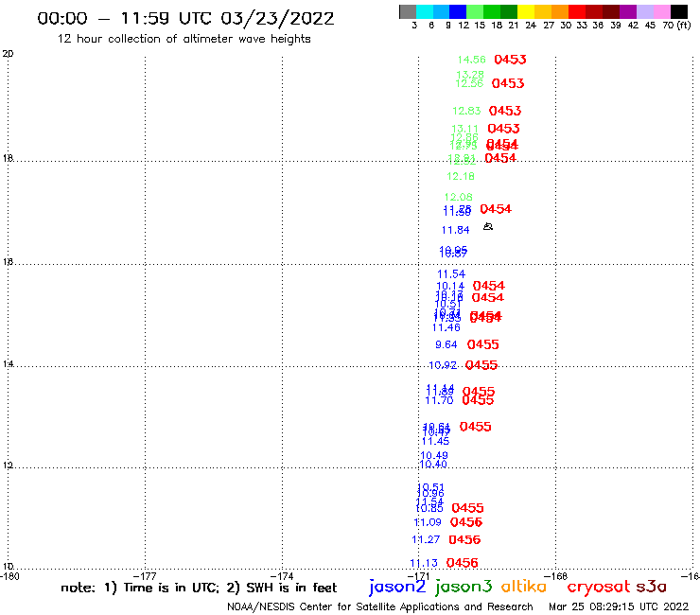
Task: Select the 0455 time label beside 10.92
Action: click(481, 365)
